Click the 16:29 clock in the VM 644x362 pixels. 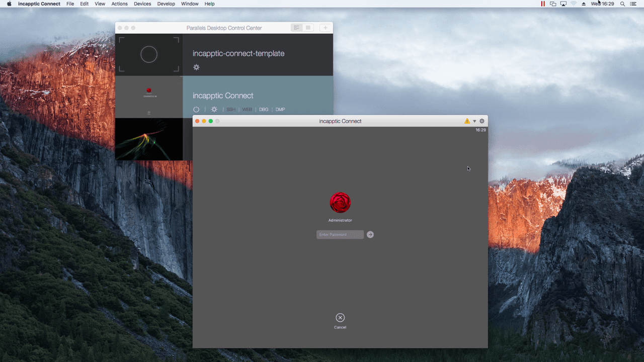point(480,130)
